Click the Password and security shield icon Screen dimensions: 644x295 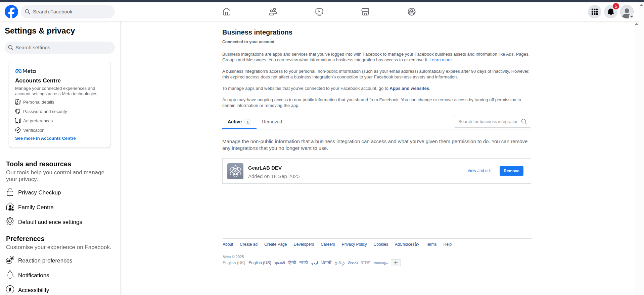tap(18, 111)
